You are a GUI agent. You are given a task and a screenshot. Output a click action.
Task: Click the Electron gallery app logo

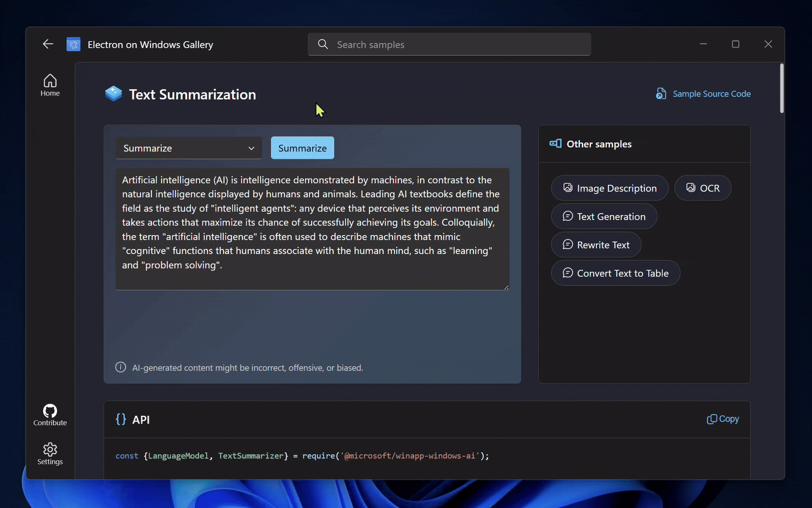(73, 44)
